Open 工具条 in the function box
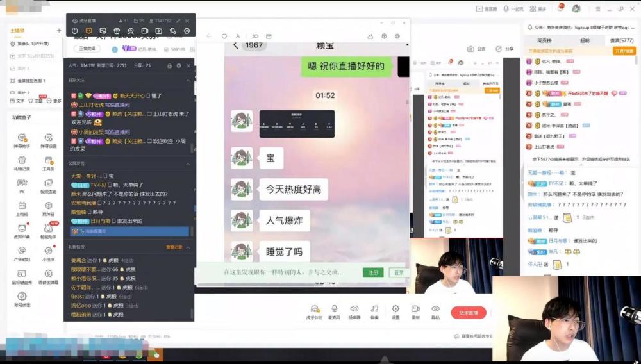 48,163
